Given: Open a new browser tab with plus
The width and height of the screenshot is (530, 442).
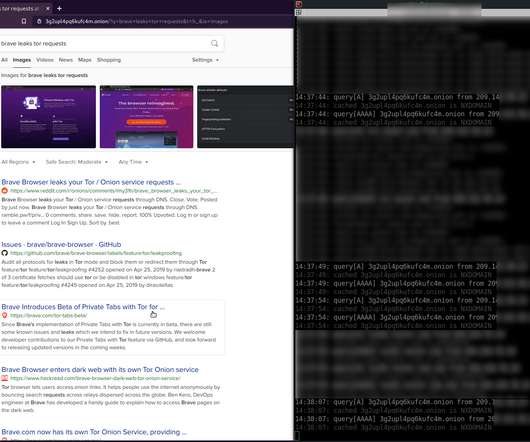Looking at the screenshot, I should click(x=59, y=8).
